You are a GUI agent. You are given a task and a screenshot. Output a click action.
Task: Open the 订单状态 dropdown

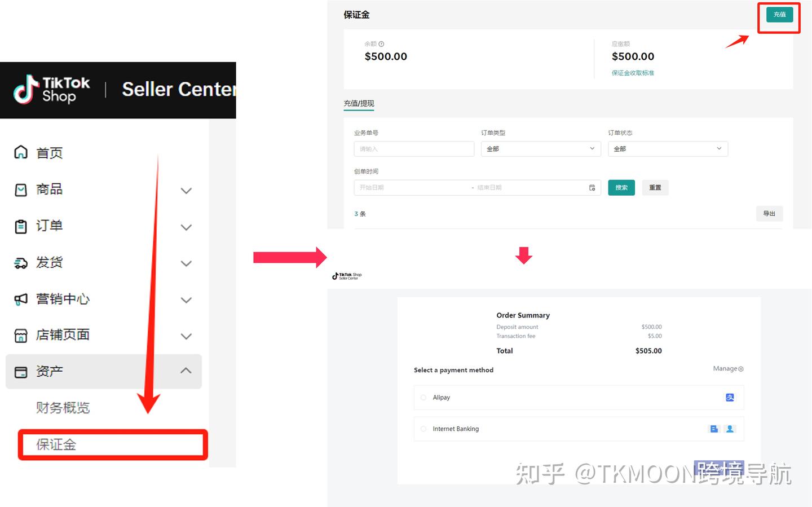(x=668, y=149)
